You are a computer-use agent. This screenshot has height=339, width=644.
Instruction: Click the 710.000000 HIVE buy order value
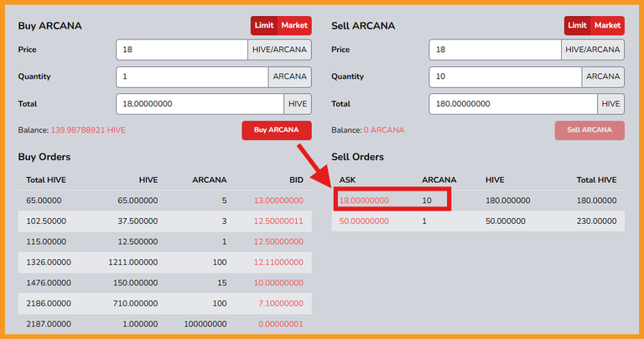[136, 303]
